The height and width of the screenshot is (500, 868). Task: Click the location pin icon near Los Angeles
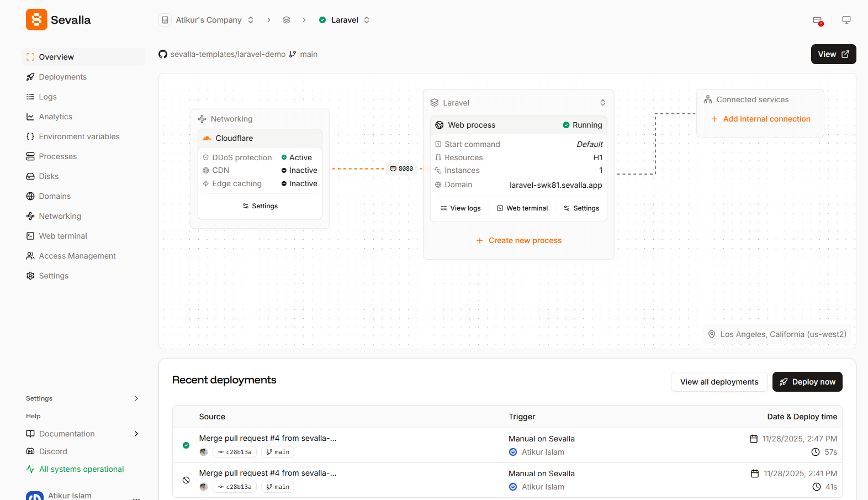712,334
